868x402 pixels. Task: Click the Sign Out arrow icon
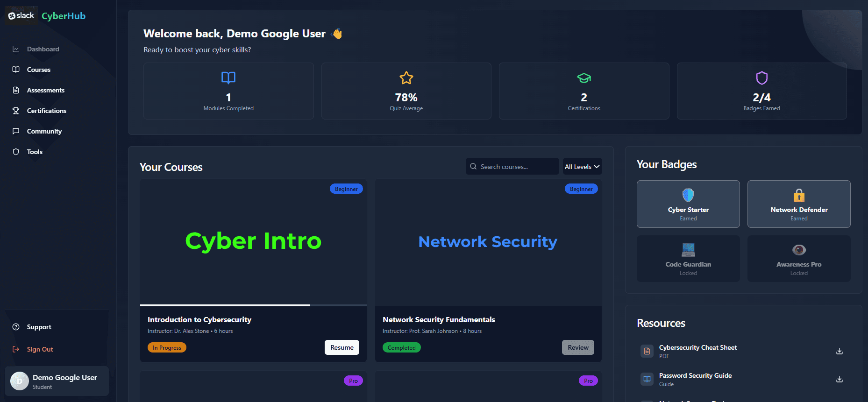click(x=16, y=349)
